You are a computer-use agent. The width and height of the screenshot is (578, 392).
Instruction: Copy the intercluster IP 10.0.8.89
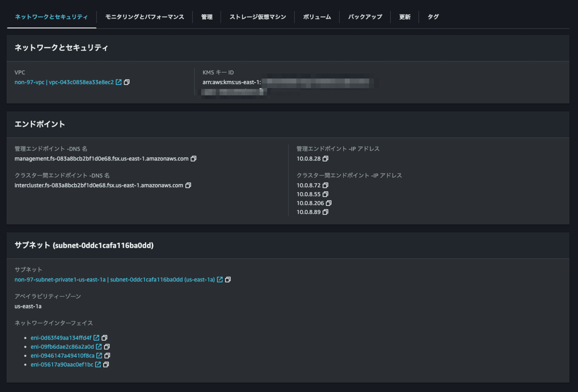[x=325, y=212]
